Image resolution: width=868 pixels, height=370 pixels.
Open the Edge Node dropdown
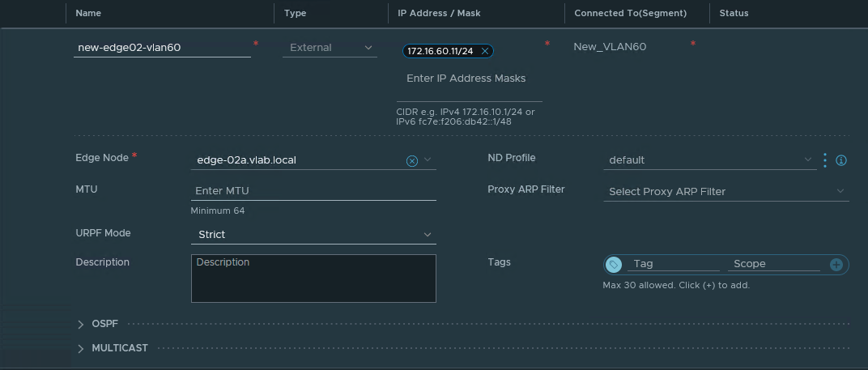point(428,160)
